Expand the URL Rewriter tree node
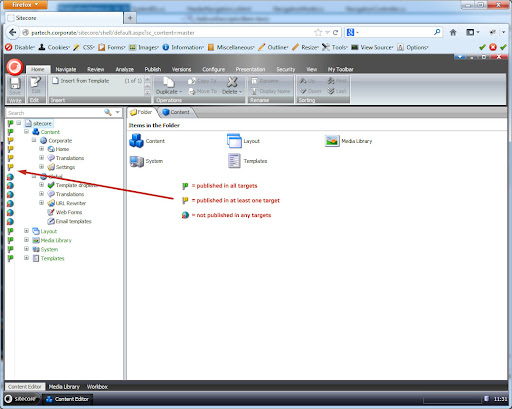 42,203
